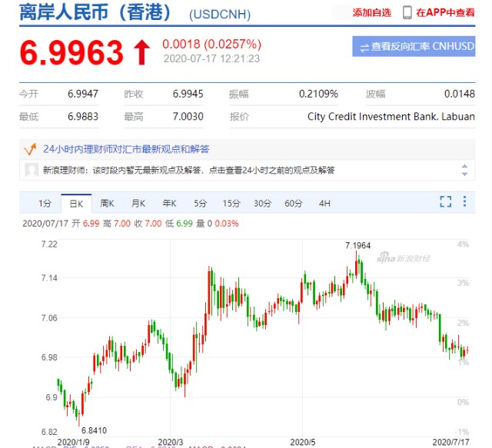Screen dimensions: 492x448
Task: Switch to the 60分 chart tab
Action: pyautogui.click(x=294, y=204)
